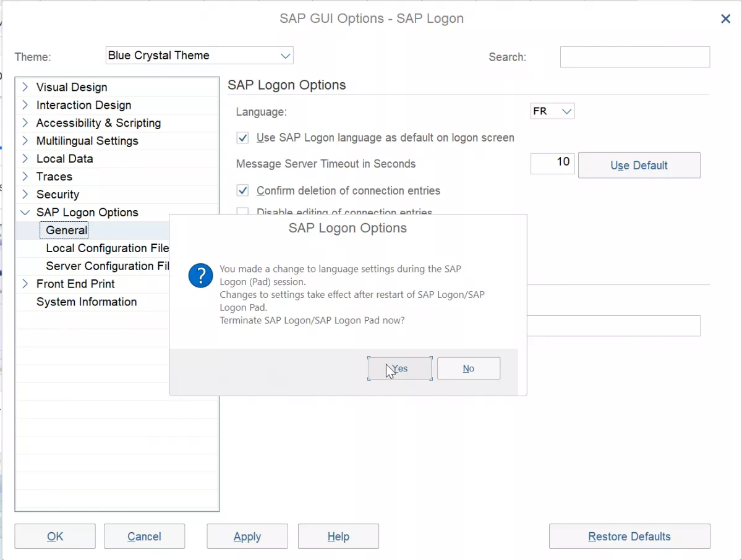Toggle Disable editing of connection entries checkbox
Screen dimensions: 742x560
tap(243, 211)
